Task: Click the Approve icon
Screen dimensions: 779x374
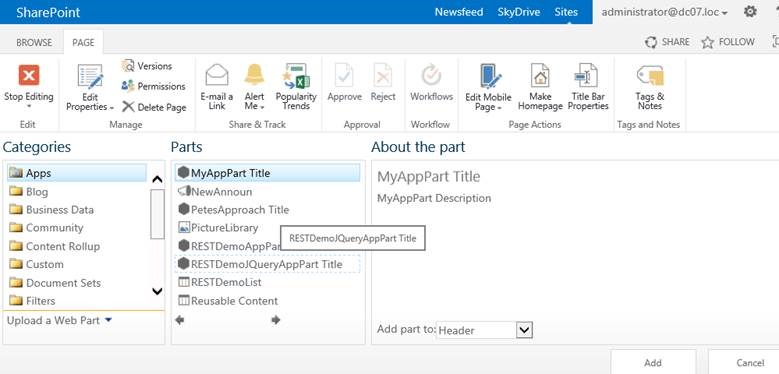Action: tap(344, 75)
